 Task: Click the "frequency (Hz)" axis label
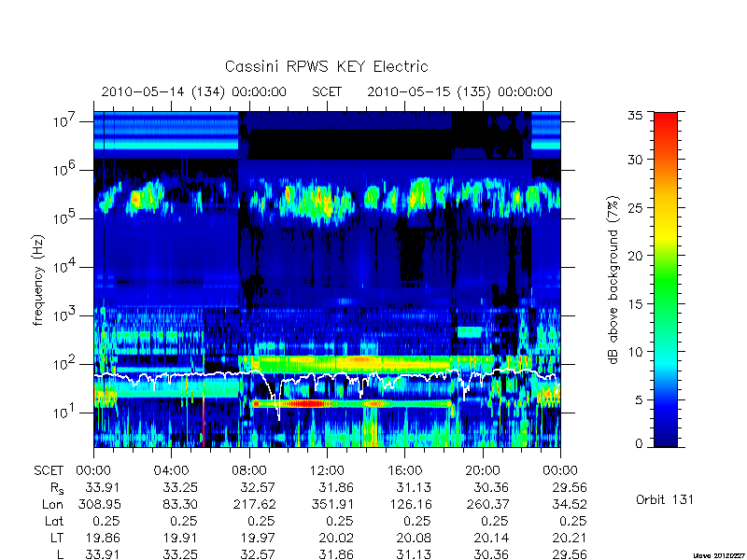coord(38,280)
